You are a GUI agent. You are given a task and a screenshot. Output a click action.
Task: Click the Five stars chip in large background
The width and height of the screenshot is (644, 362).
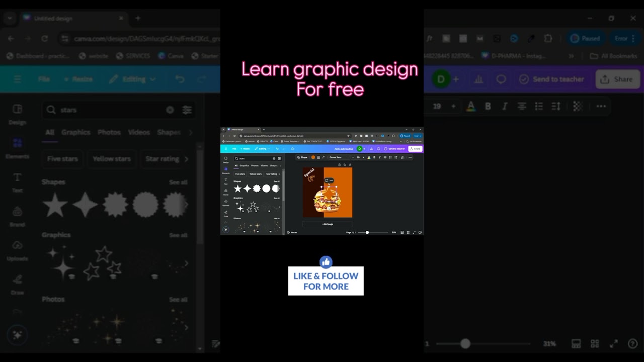click(x=62, y=158)
